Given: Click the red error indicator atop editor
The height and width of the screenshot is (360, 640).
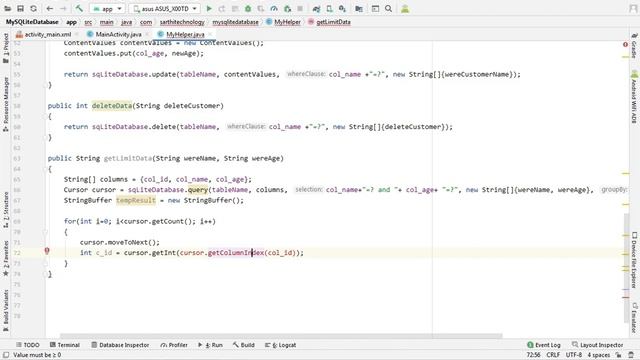Looking at the screenshot, I should tap(625, 44).
